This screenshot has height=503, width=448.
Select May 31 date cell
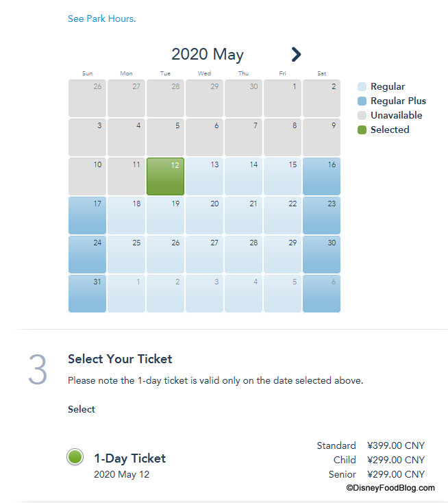click(87, 293)
